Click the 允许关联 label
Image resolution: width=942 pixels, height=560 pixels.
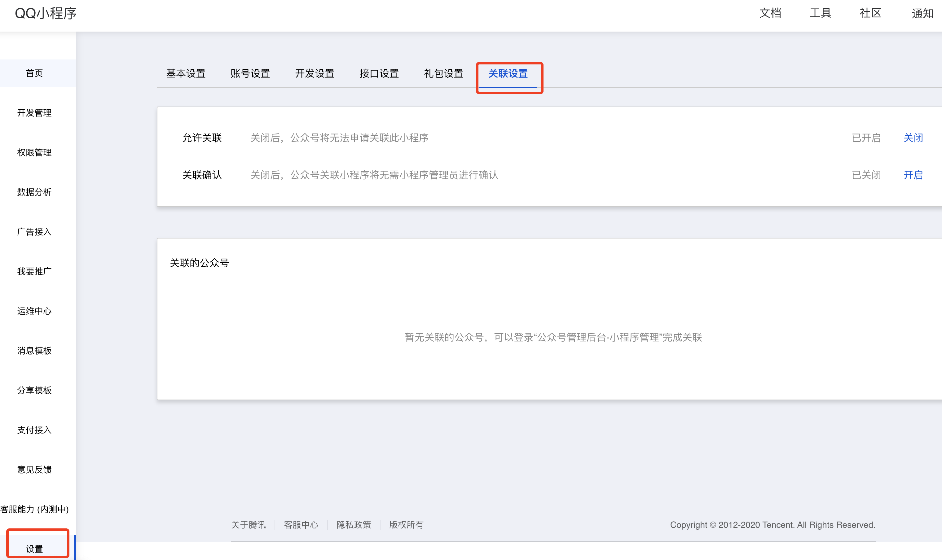[202, 138]
